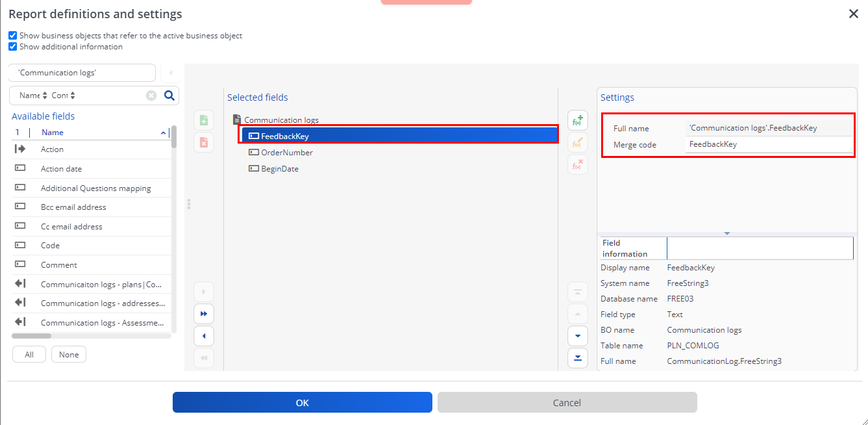Click 'PLN_COMLOG' table name value

pos(693,345)
